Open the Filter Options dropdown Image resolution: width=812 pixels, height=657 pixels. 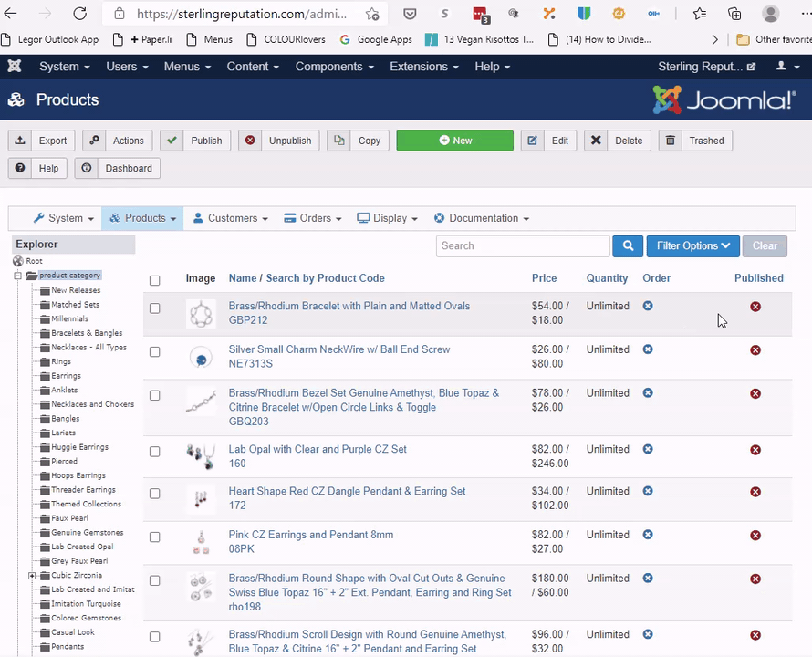(692, 245)
